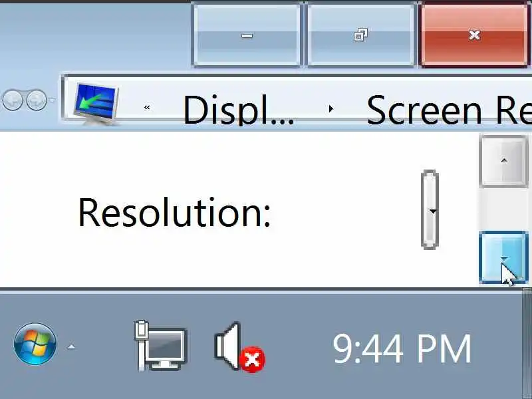Click the scrollbar down arrow
The image size is (532, 399).
[504, 257]
